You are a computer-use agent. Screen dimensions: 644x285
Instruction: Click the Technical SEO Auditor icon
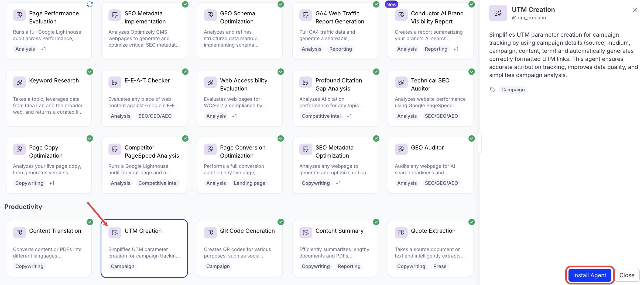(x=401, y=82)
